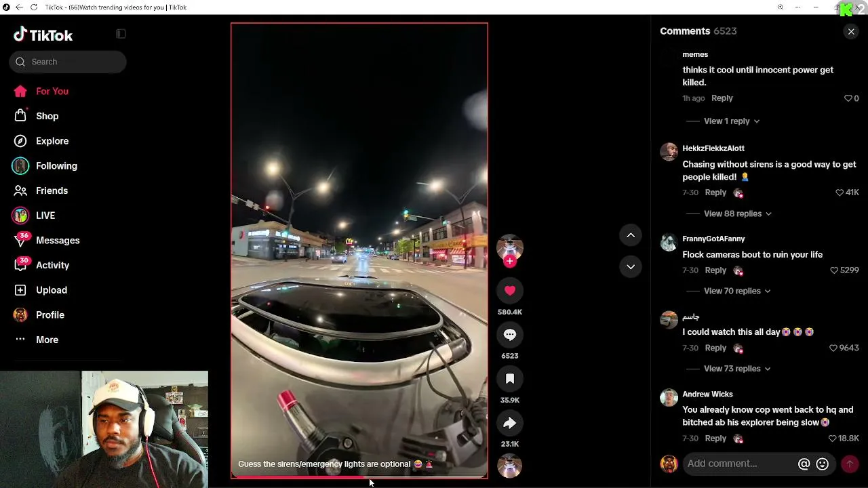Click the Following avatar icon

[x=20, y=166]
